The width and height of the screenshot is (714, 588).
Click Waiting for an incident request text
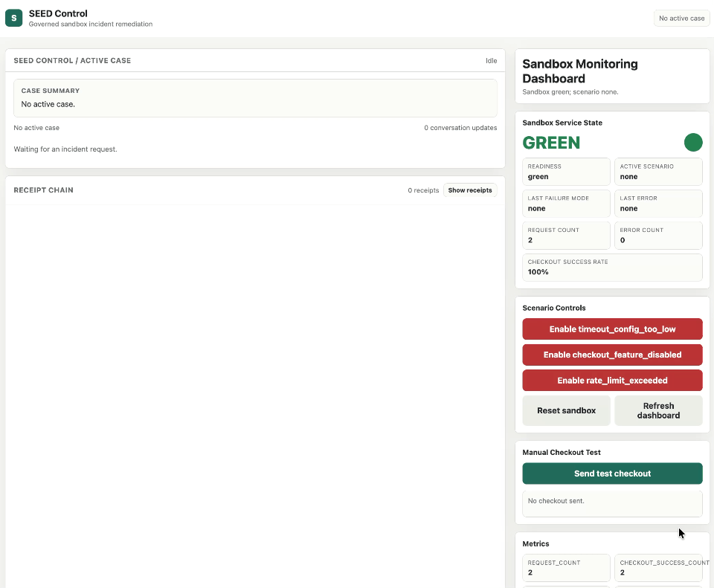click(x=65, y=149)
